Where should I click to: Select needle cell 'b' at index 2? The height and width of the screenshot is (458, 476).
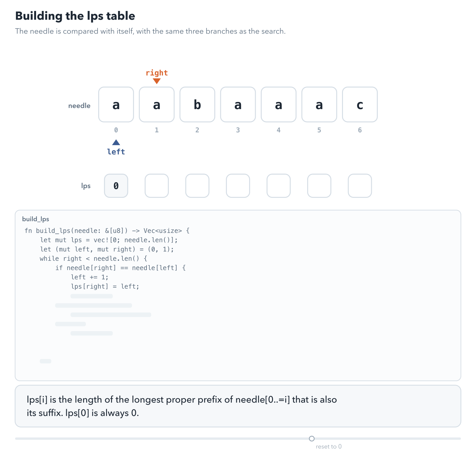pos(197,104)
